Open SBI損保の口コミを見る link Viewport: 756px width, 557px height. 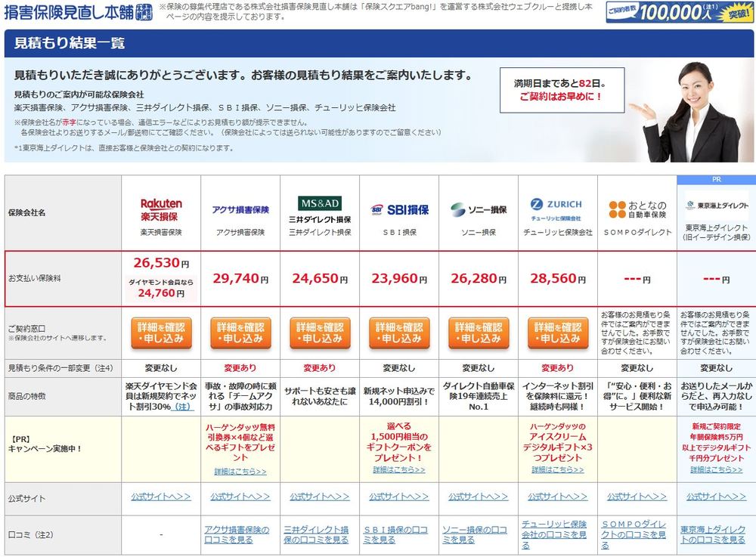pyautogui.click(x=395, y=535)
